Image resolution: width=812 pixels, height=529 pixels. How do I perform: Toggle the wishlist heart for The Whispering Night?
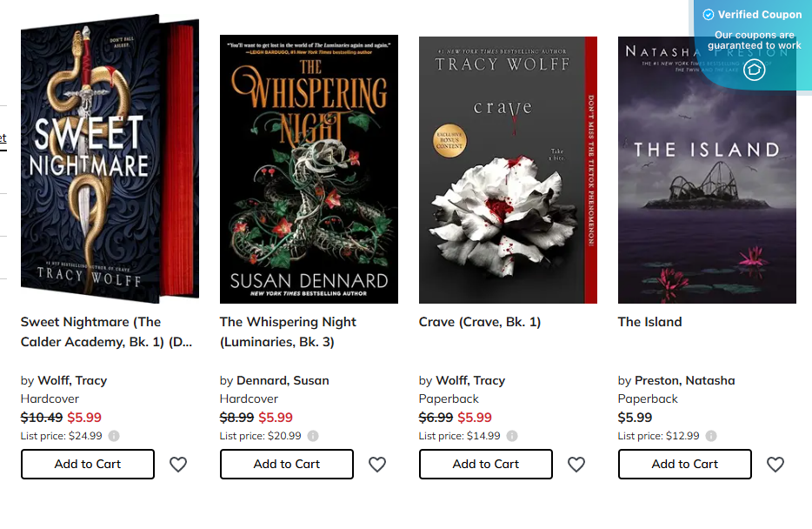[377, 465]
